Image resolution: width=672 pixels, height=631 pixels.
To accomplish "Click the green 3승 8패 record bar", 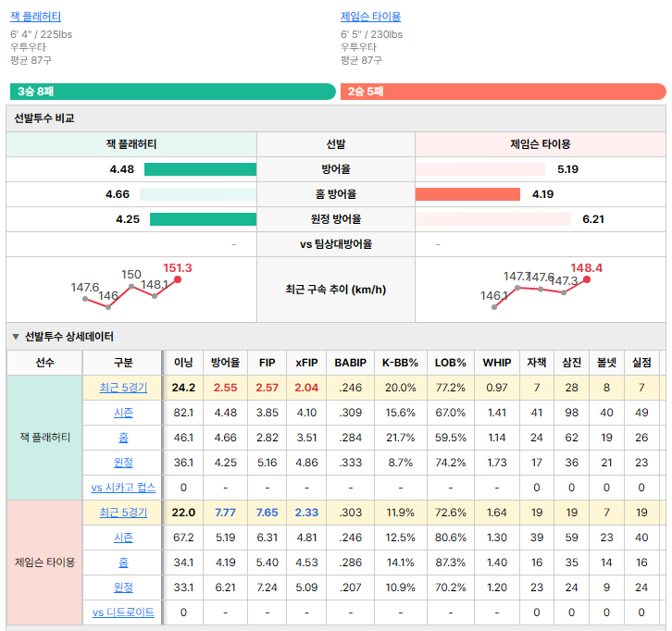I will (173, 92).
